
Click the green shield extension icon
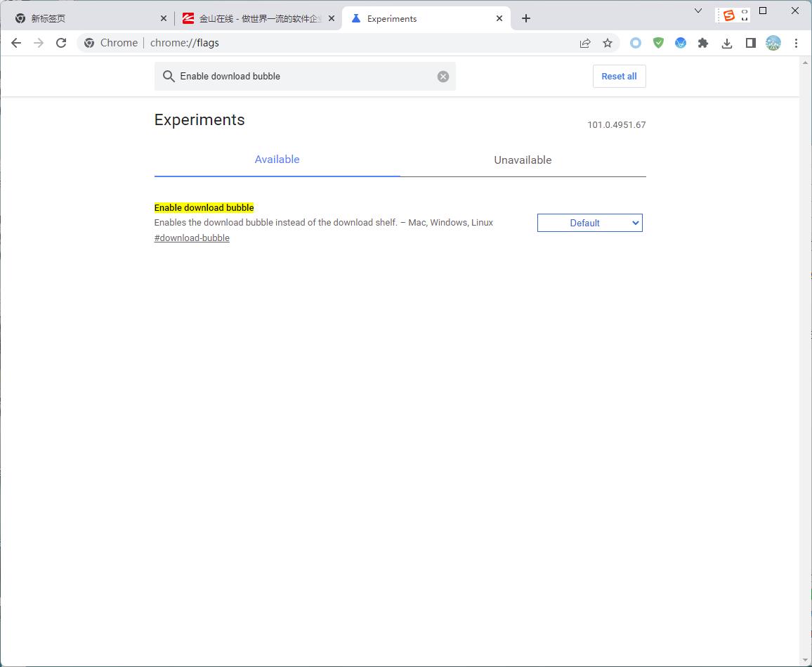tap(658, 43)
